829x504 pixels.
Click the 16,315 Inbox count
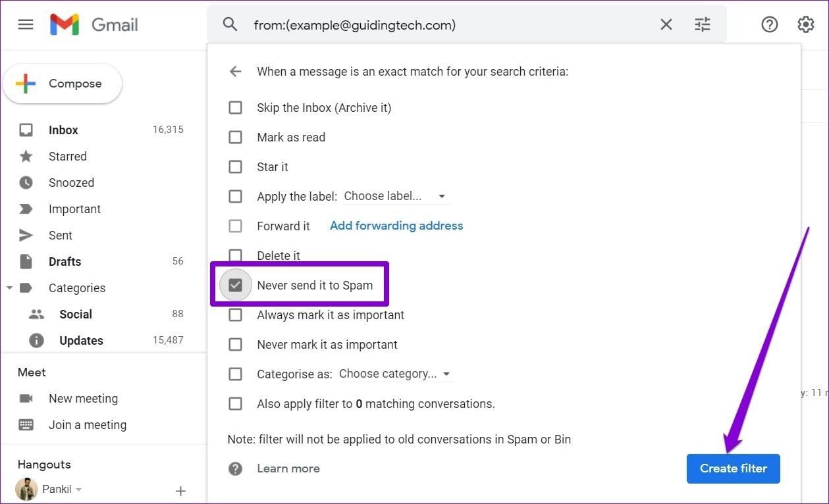(x=168, y=130)
